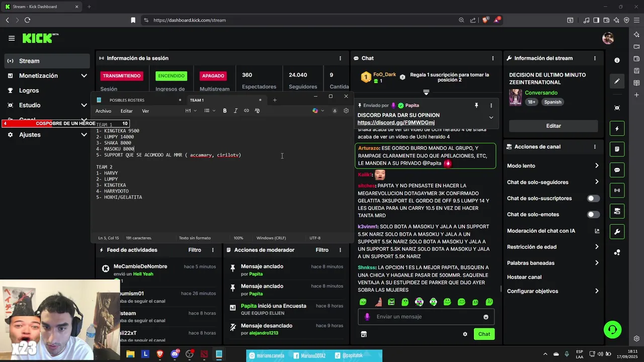Screen dimensions: 644x362
Task: Open session info three-dot menu
Action: click(340, 58)
